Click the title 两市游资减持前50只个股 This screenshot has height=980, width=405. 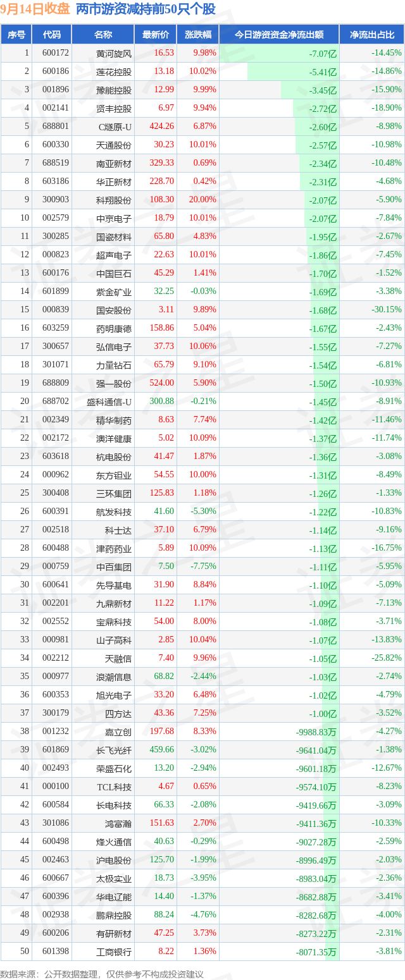(x=146, y=9)
